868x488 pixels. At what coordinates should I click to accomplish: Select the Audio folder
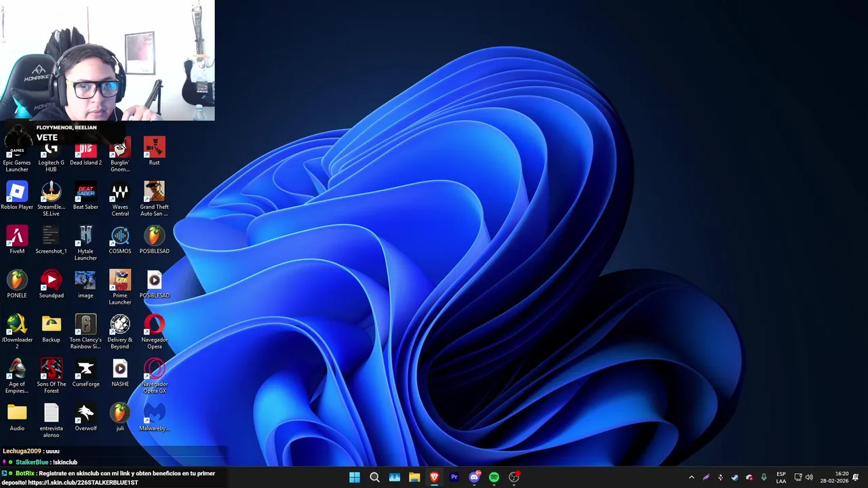17,417
